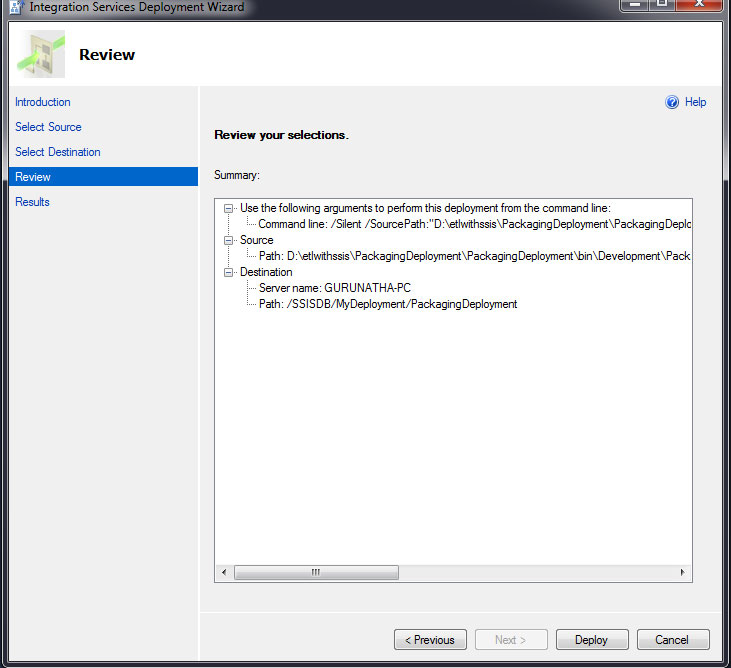Click the Cancel button
The height and width of the screenshot is (668, 731).
(x=673, y=640)
